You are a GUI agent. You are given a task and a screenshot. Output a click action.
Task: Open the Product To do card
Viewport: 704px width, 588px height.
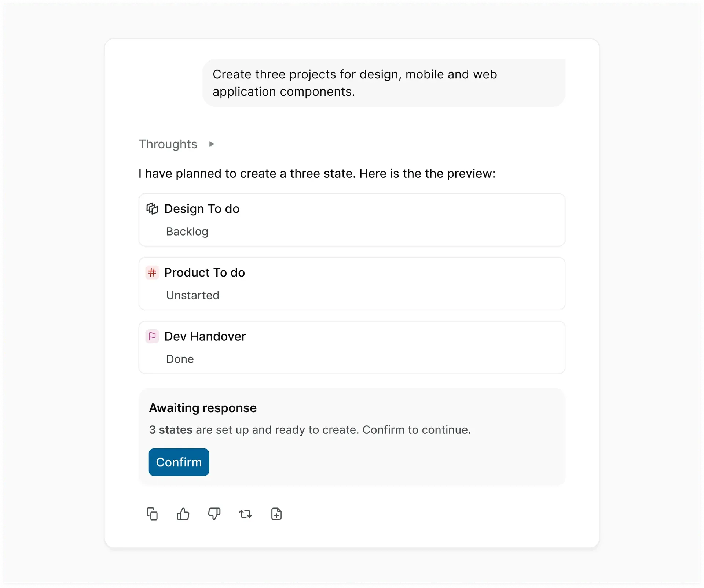(352, 284)
